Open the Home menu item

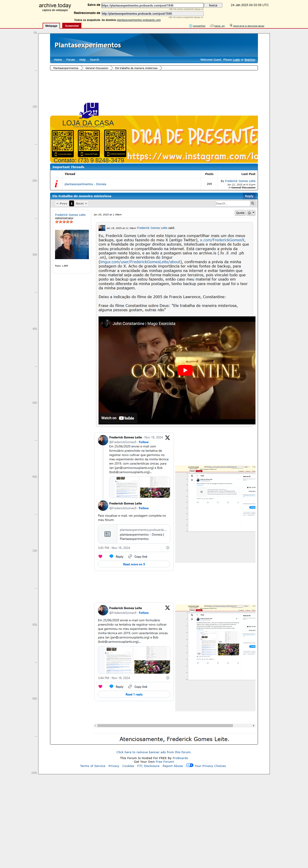(58, 60)
